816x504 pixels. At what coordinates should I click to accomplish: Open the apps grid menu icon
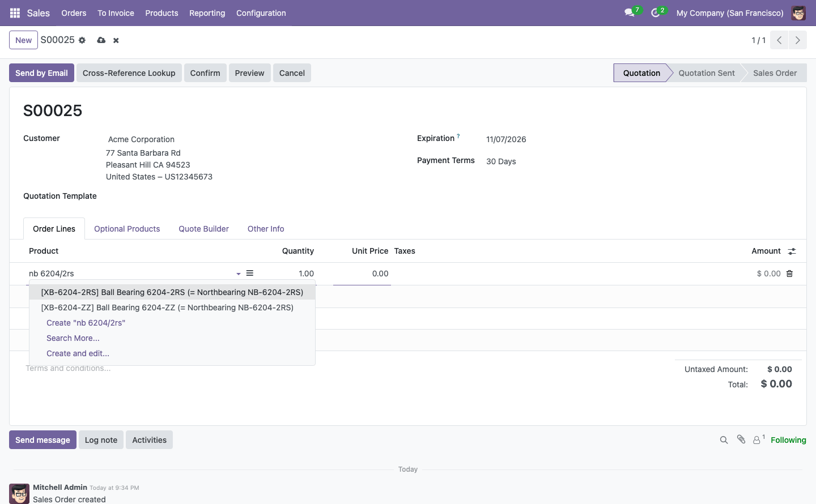point(15,13)
